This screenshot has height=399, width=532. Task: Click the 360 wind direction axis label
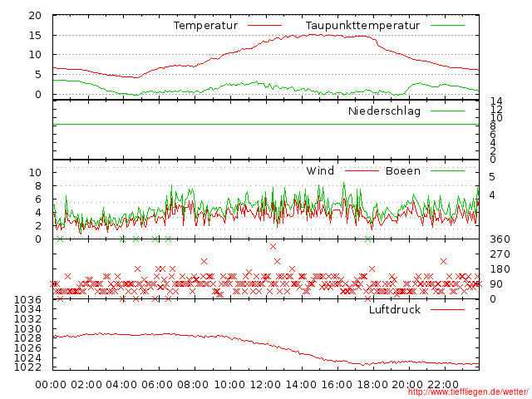tap(500, 239)
